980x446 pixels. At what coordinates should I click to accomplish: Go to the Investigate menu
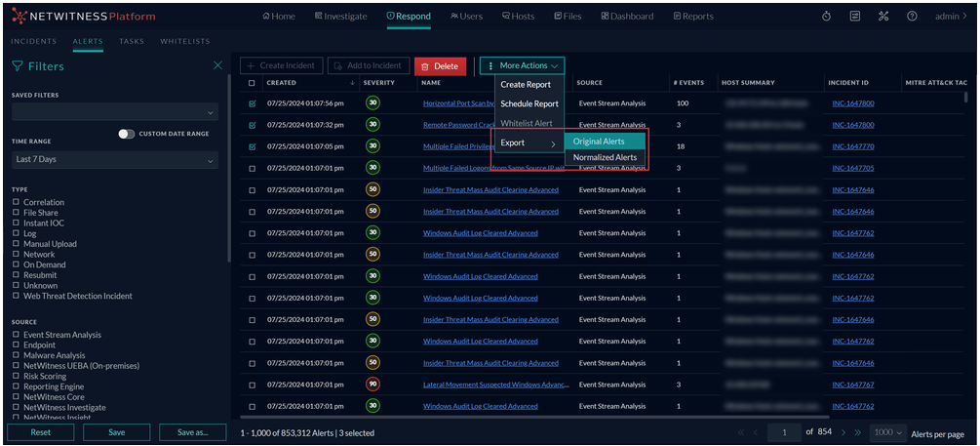point(340,17)
